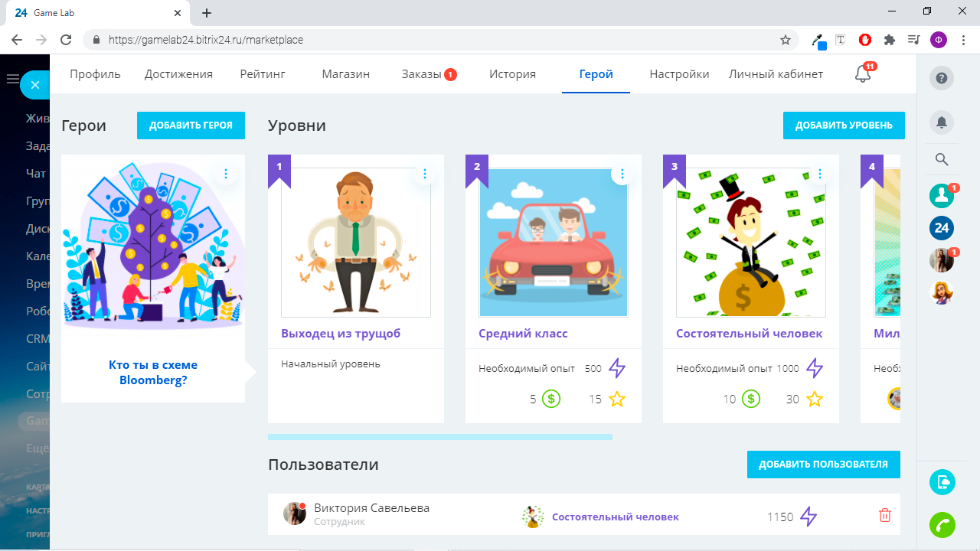Open hero Кто ты в схеме Bloomberg?
This screenshot has height=551, width=980.
click(x=153, y=373)
